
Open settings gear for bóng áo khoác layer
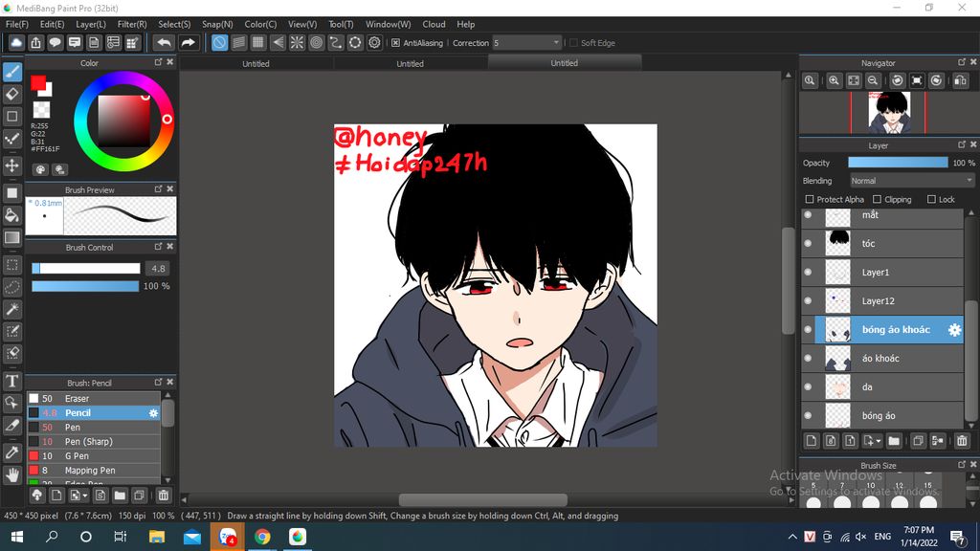(x=954, y=330)
